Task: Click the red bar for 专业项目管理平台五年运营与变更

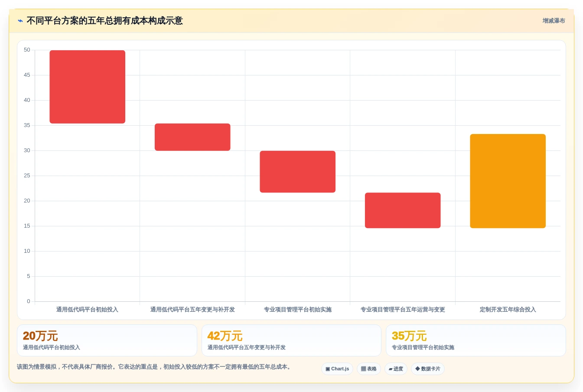Action: tap(403, 210)
